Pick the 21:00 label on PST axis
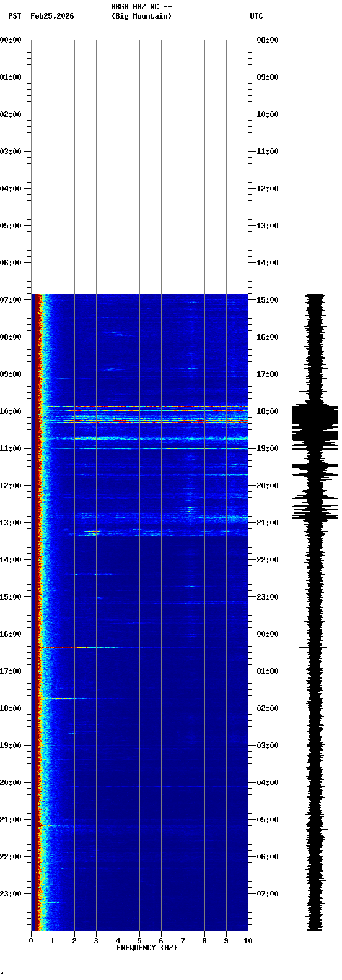This screenshot has width=342, height=980. (x=11, y=820)
